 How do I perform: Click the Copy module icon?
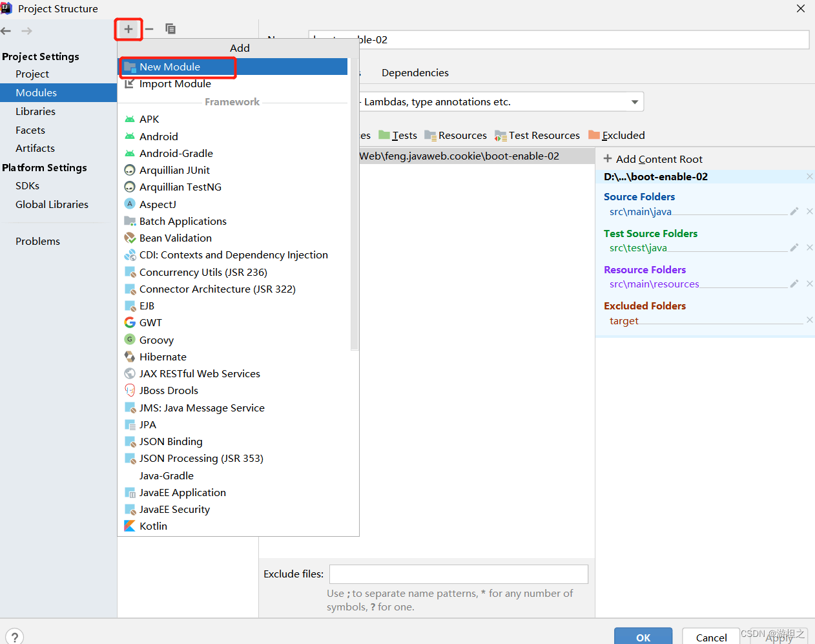170,29
